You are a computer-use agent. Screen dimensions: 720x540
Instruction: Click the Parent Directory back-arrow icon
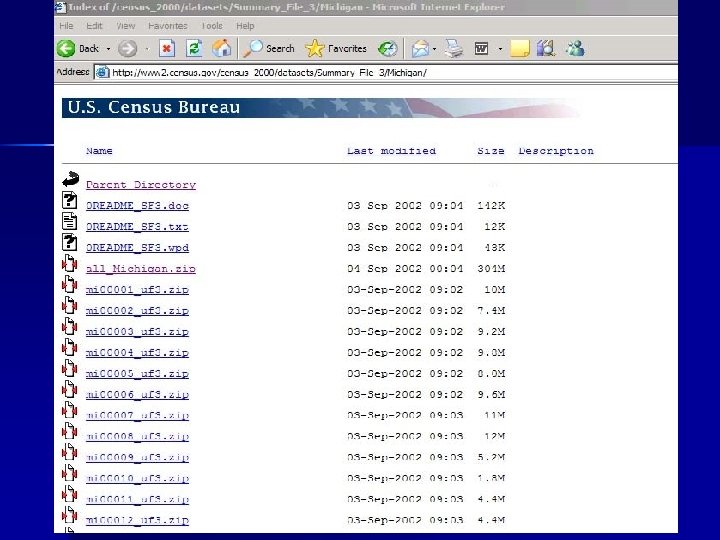coord(71,179)
